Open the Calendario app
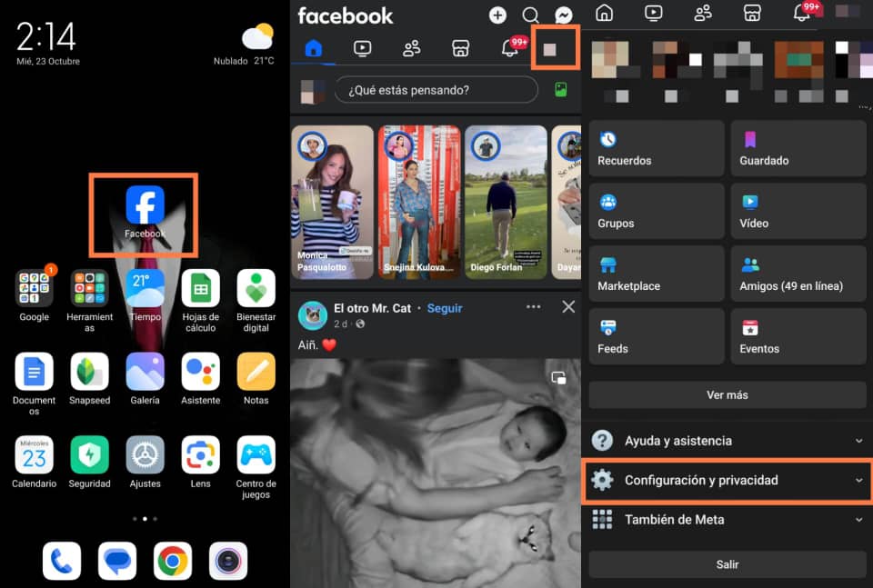Image resolution: width=873 pixels, height=588 pixels. coord(34,455)
